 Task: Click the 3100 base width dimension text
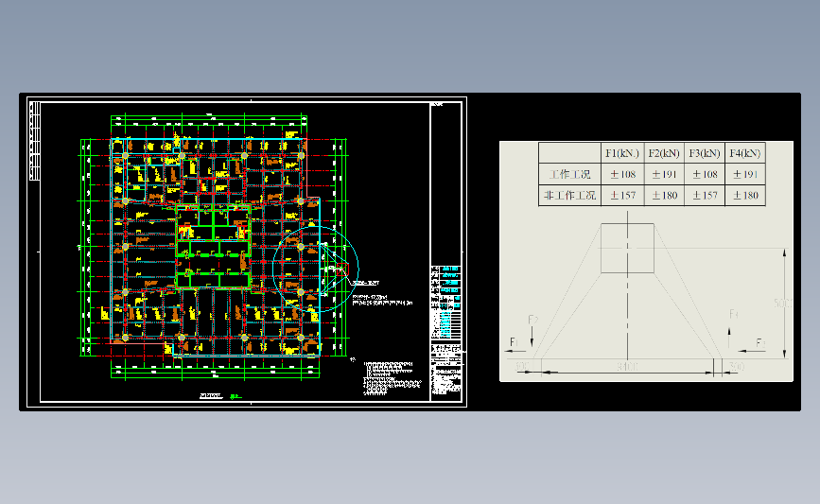[628, 367]
